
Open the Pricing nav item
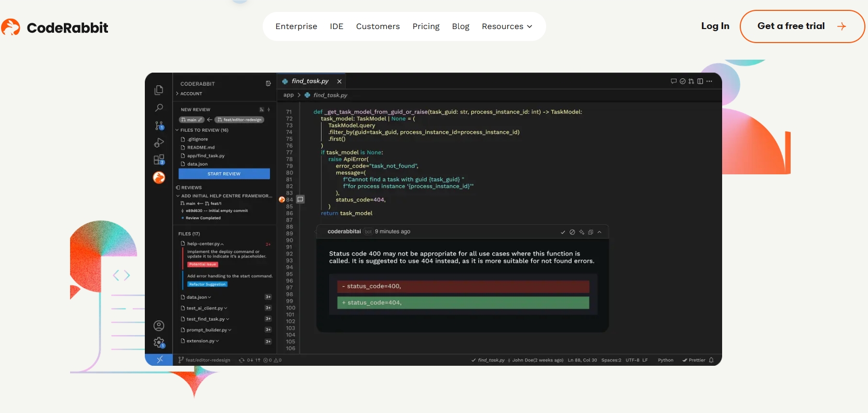tap(426, 26)
